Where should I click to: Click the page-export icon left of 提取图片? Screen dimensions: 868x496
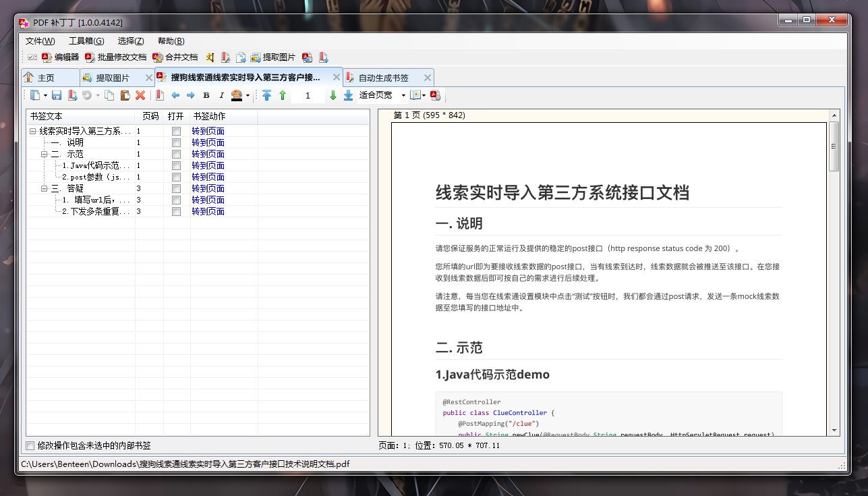(241, 57)
